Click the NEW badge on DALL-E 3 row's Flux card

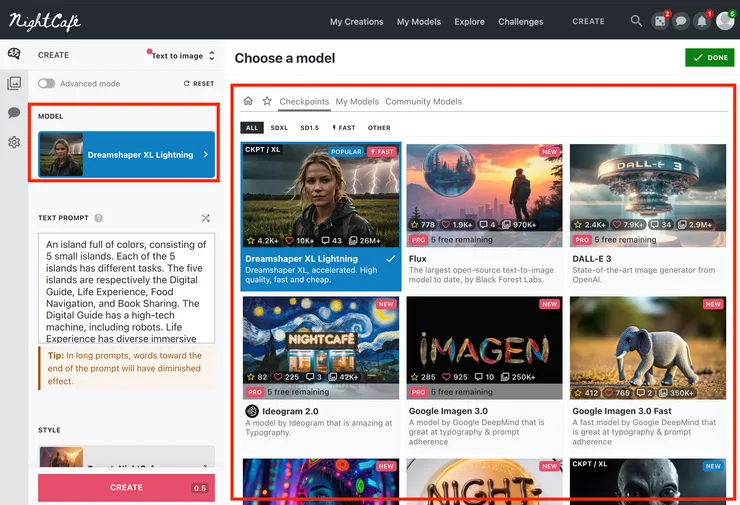[549, 152]
